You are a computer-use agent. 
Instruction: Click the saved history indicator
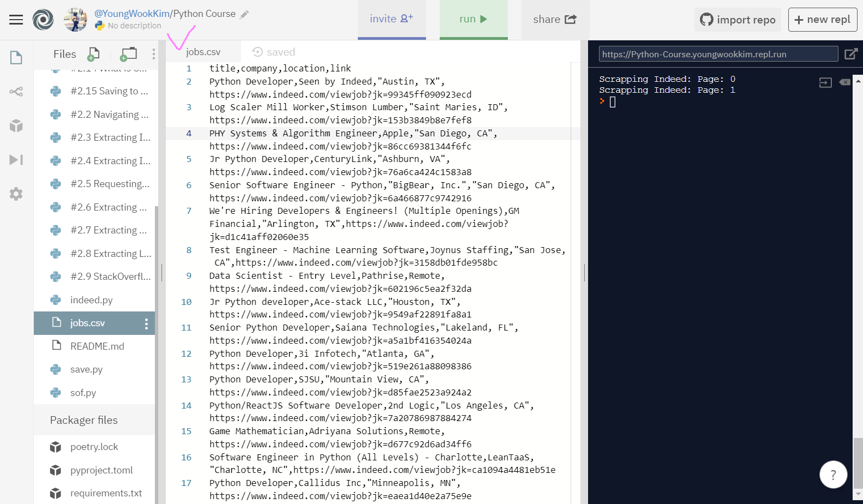[x=273, y=52]
